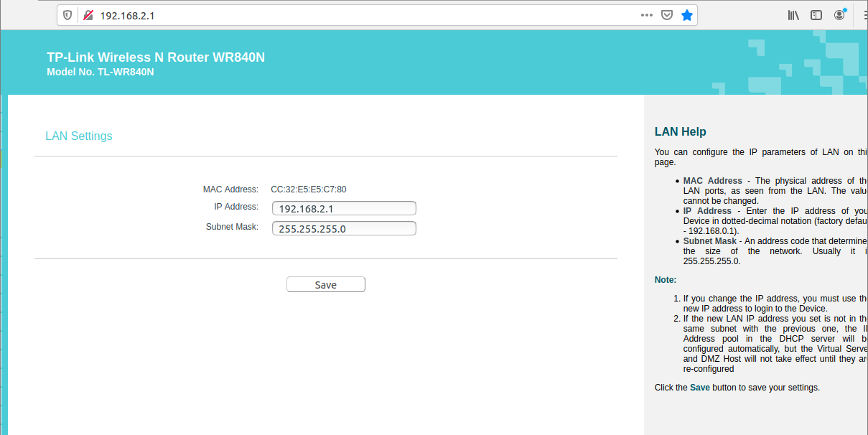
Task: Toggle the blue bookmark star
Action: click(686, 15)
